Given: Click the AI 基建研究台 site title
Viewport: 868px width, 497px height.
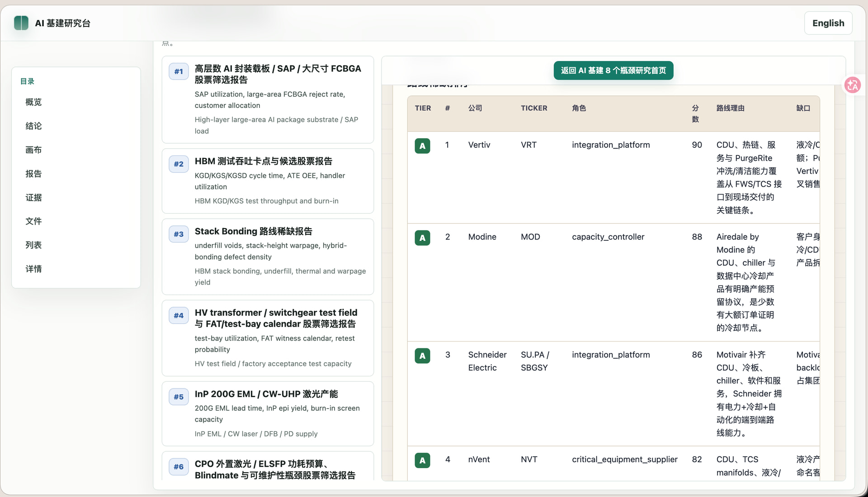Looking at the screenshot, I should [x=62, y=23].
